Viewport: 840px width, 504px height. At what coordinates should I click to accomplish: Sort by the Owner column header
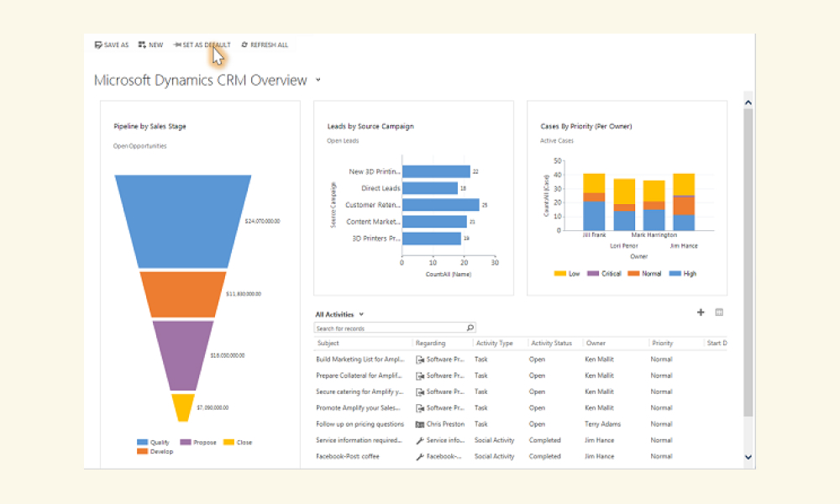pyautogui.click(x=596, y=343)
